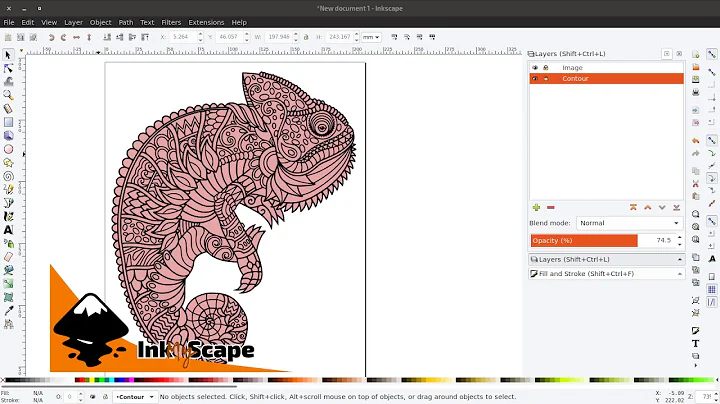Select the Pencil freehand tool

point(8,189)
